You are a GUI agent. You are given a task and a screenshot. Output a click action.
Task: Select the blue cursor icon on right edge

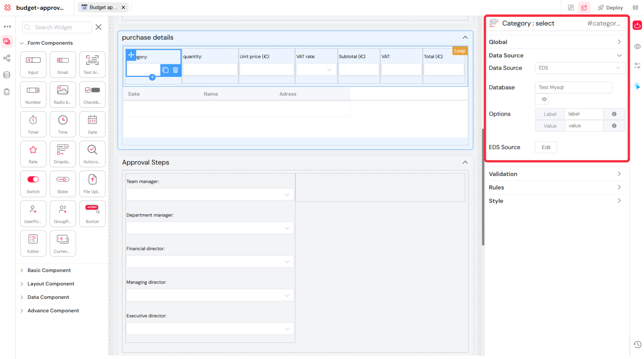point(638,86)
